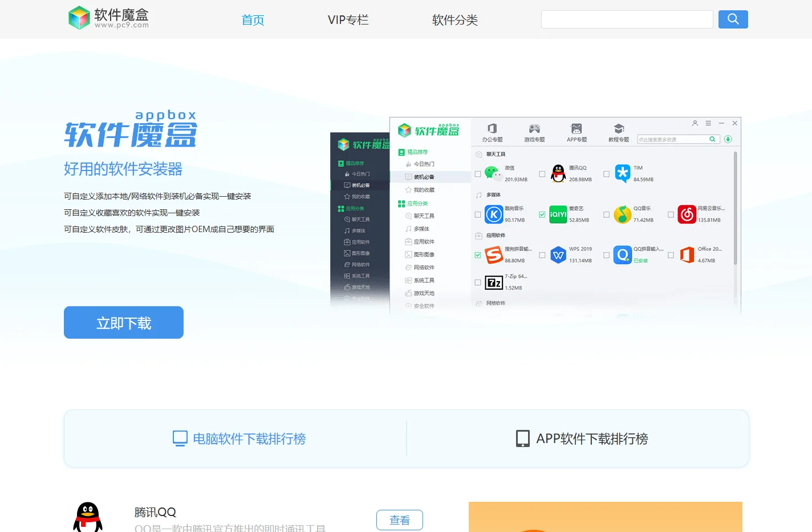Click the 微信 WeChat app icon

(493, 173)
